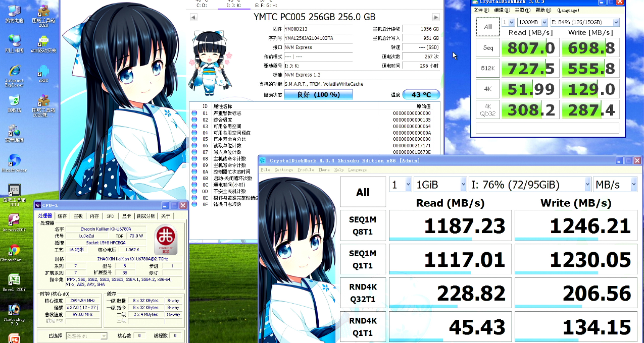Run the SEQ1M Q8T1 test
This screenshot has width=644, height=343.
click(363, 225)
